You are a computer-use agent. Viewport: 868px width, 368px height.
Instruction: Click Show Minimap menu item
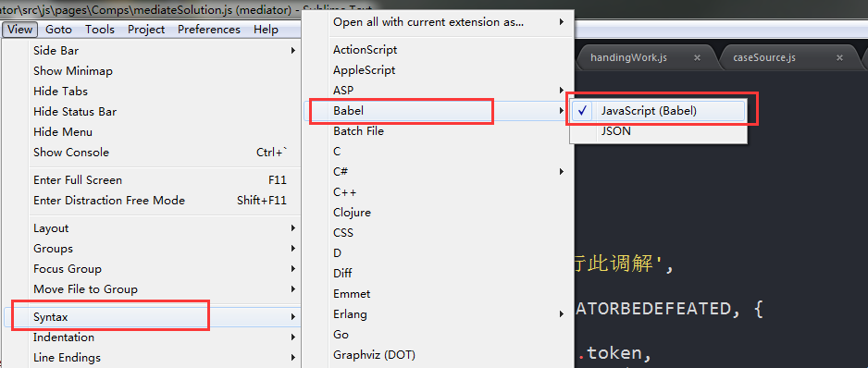pos(165,71)
